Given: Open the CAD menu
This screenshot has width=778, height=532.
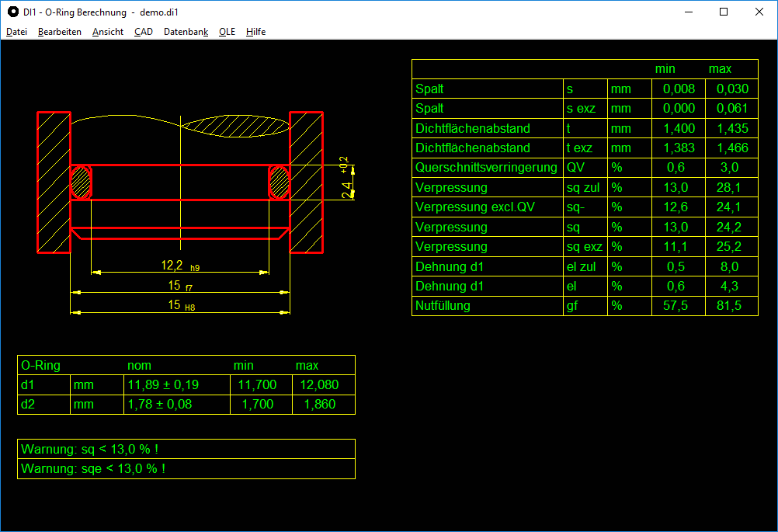Looking at the screenshot, I should (144, 32).
